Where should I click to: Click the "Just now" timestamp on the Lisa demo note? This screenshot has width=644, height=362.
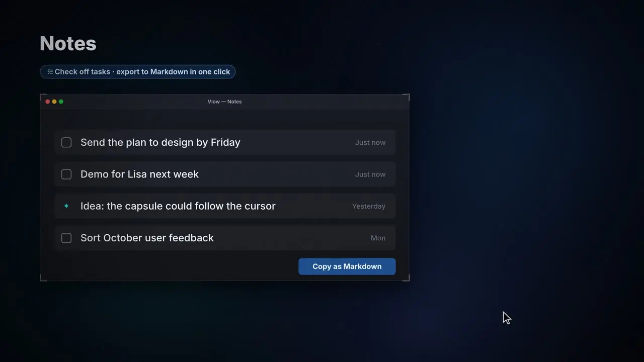pos(370,174)
